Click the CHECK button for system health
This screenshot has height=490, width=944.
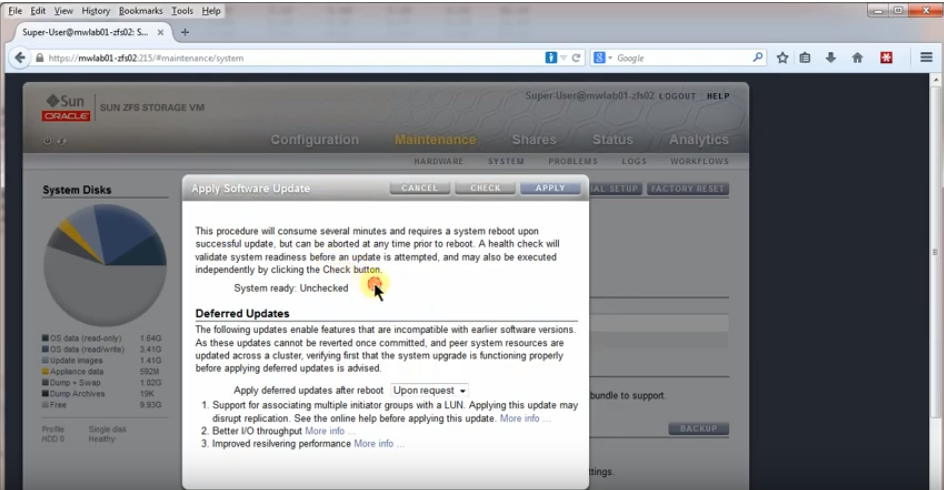click(x=485, y=188)
